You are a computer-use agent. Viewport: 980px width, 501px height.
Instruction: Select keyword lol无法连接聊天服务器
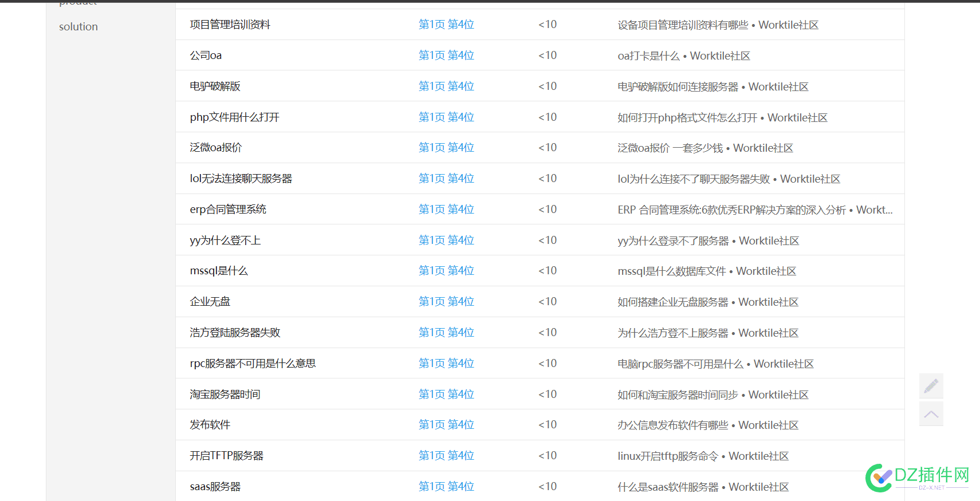click(x=241, y=179)
